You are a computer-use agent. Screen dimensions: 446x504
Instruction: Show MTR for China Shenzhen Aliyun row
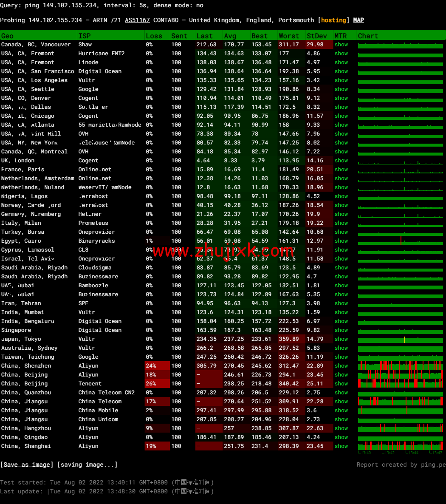click(341, 366)
